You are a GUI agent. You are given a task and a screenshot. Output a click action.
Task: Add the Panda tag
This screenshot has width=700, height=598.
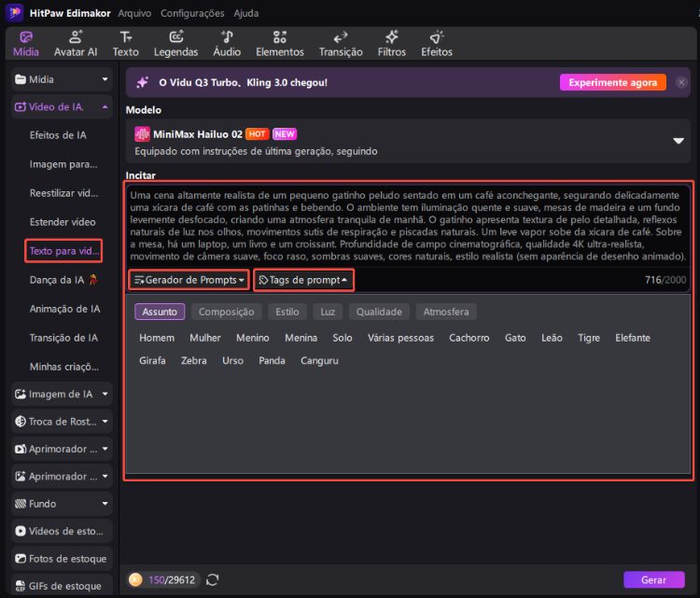pyautogui.click(x=272, y=361)
